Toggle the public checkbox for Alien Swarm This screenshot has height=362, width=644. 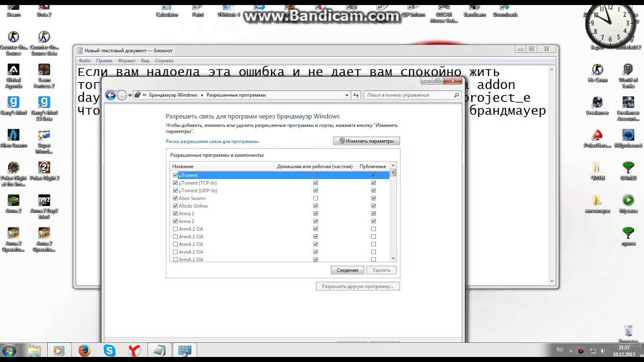pos(373,198)
